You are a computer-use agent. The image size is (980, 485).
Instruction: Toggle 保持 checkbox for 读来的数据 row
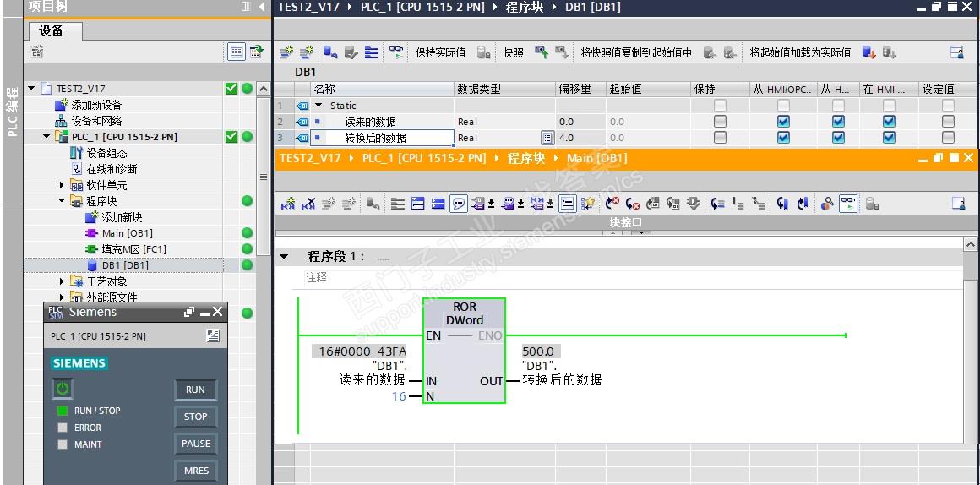(x=720, y=122)
